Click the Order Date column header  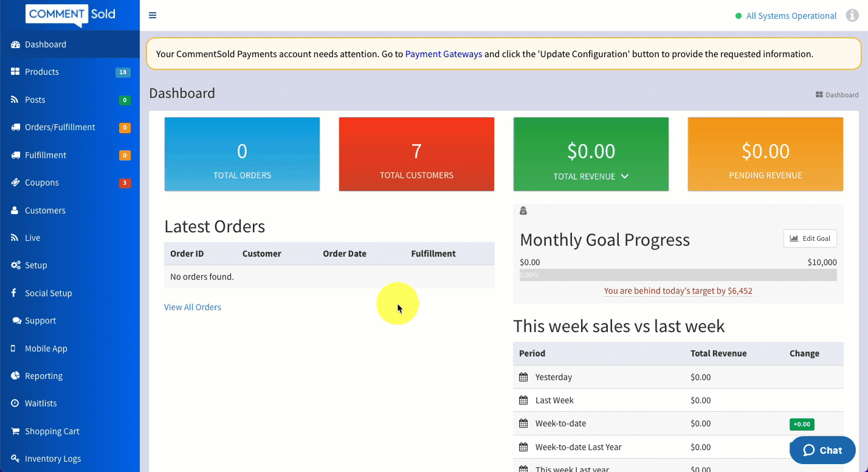(x=345, y=254)
